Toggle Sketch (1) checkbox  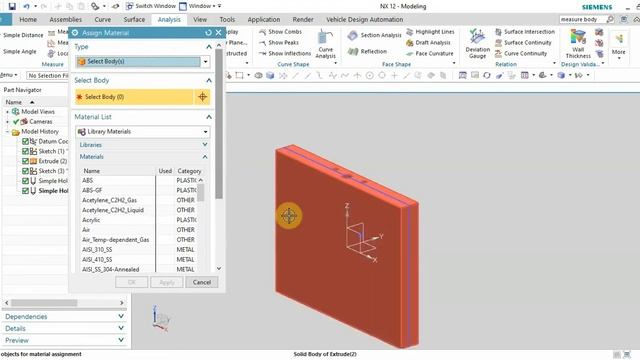pos(25,151)
